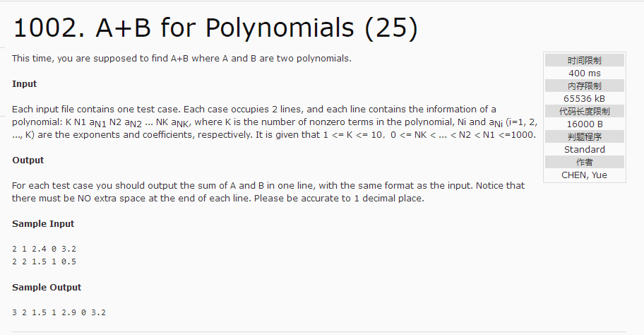Click the paragraph beginning For each test case
The width and height of the screenshot is (644, 335).
[268, 192]
